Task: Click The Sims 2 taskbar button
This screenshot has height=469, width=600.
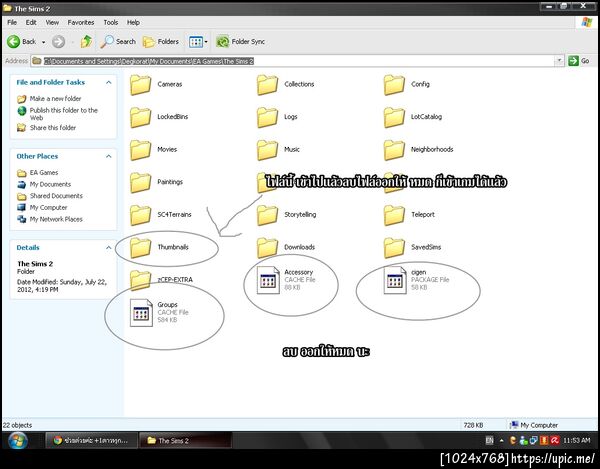Action: (x=185, y=440)
